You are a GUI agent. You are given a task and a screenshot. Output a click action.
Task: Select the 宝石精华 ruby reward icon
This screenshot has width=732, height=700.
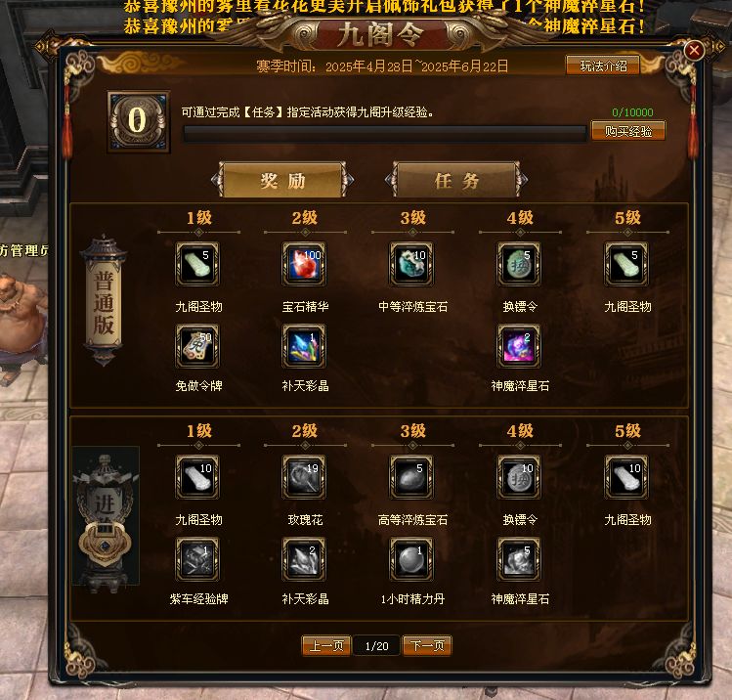click(x=304, y=264)
